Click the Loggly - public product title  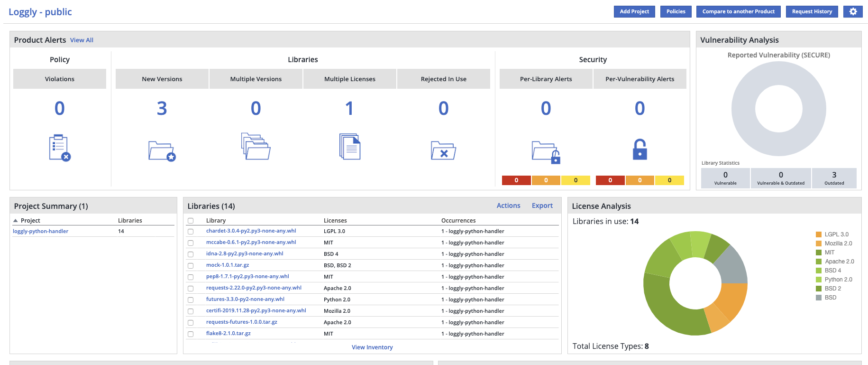[x=40, y=12]
